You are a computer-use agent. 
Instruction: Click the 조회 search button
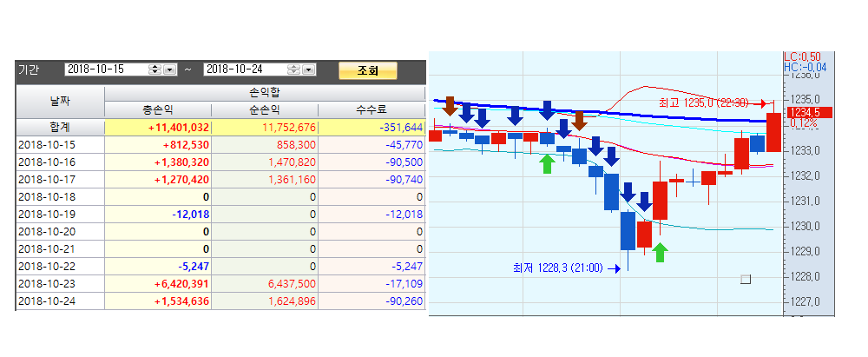[367, 70]
